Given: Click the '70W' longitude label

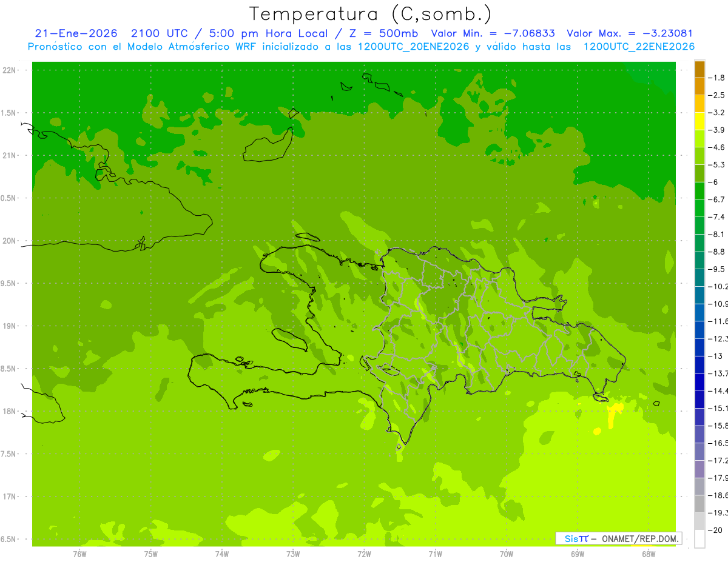Looking at the screenshot, I should pyautogui.click(x=507, y=554).
